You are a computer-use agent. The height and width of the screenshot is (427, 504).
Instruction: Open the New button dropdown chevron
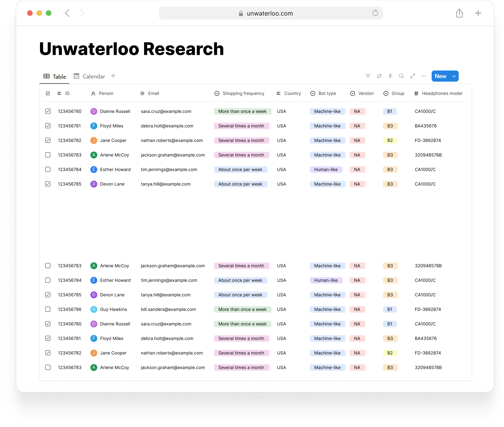tap(454, 76)
